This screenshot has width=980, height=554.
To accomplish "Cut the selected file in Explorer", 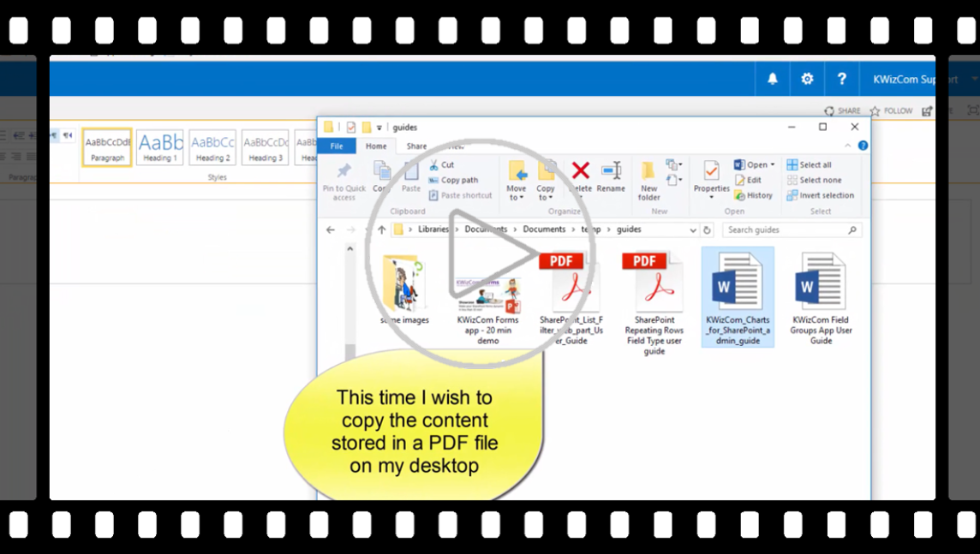I will (442, 165).
